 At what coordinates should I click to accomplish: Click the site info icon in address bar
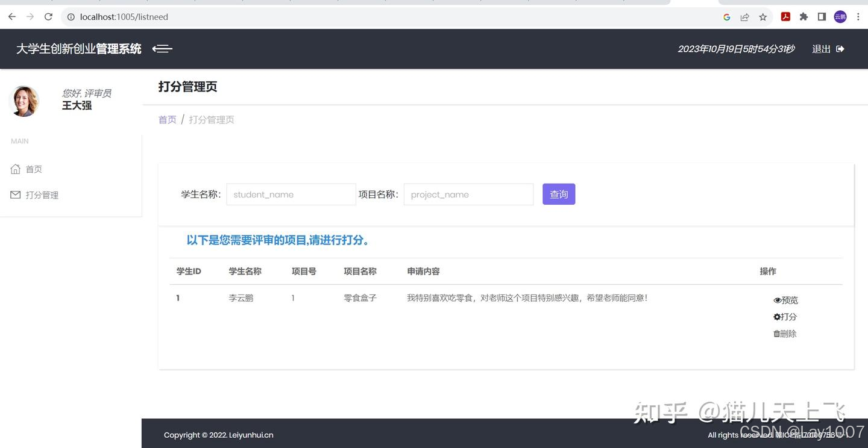coord(71,17)
